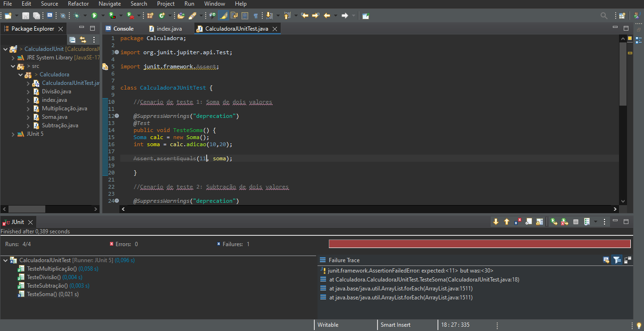Click the Open Type folder icon
The height and width of the screenshot is (331, 644).
181,16
